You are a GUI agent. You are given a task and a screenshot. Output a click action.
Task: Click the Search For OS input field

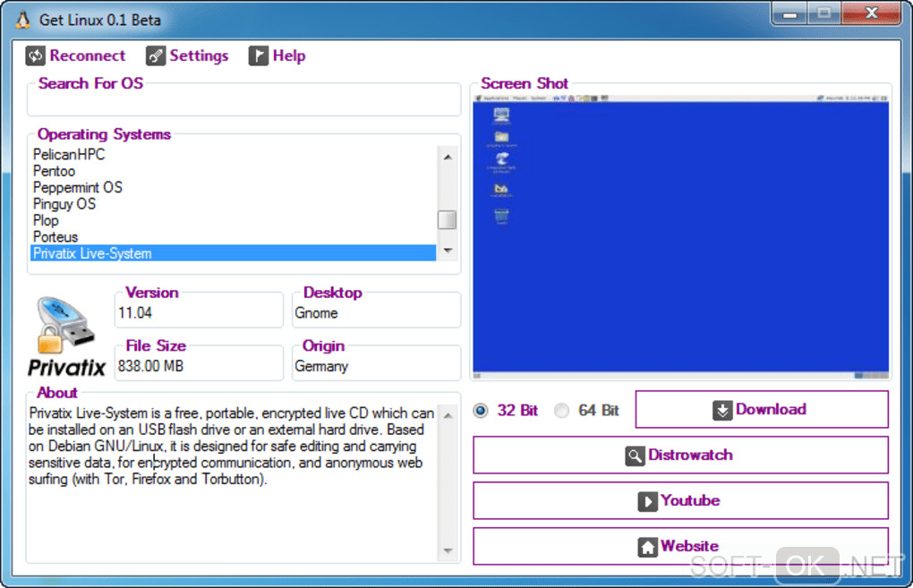(x=244, y=103)
